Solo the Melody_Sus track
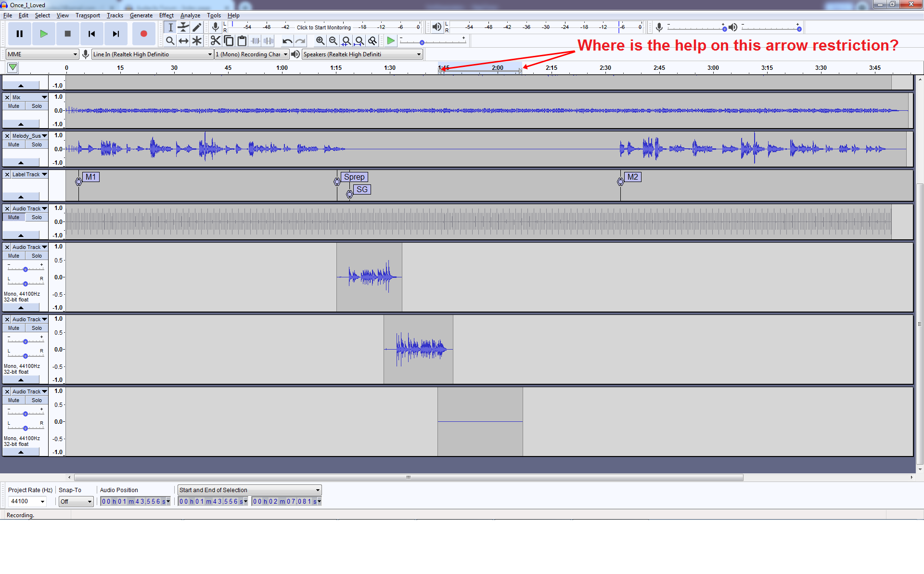The height and width of the screenshot is (574, 924). click(x=37, y=144)
